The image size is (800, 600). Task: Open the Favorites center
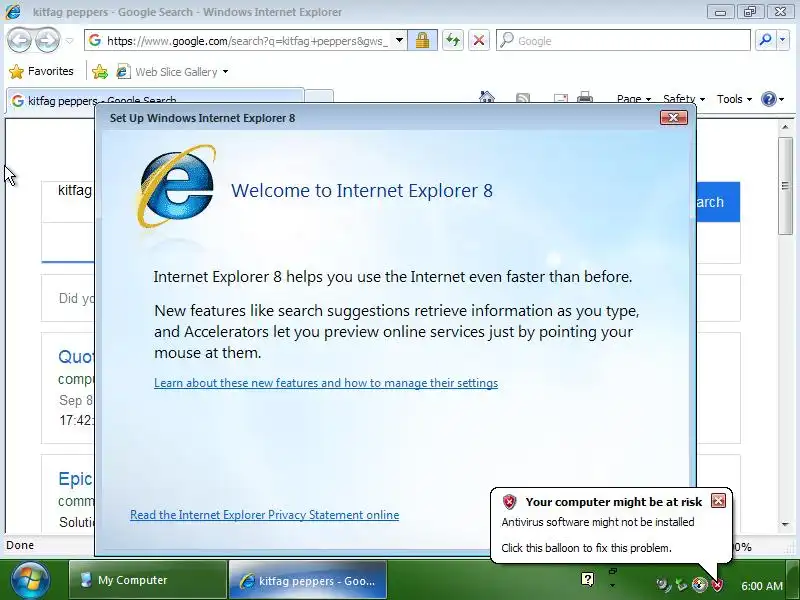[x=41, y=71]
